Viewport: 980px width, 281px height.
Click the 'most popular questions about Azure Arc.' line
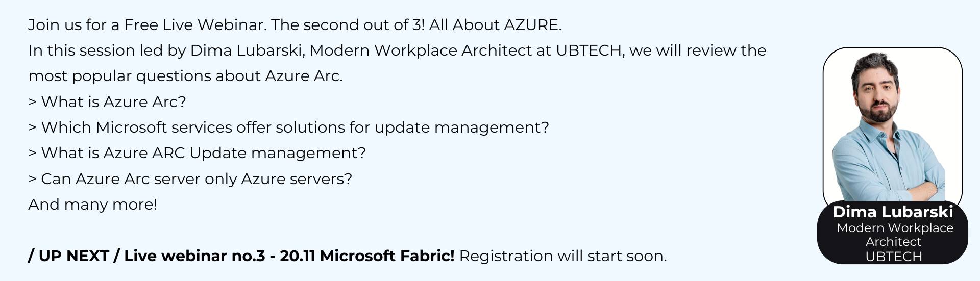pyautogui.click(x=185, y=76)
